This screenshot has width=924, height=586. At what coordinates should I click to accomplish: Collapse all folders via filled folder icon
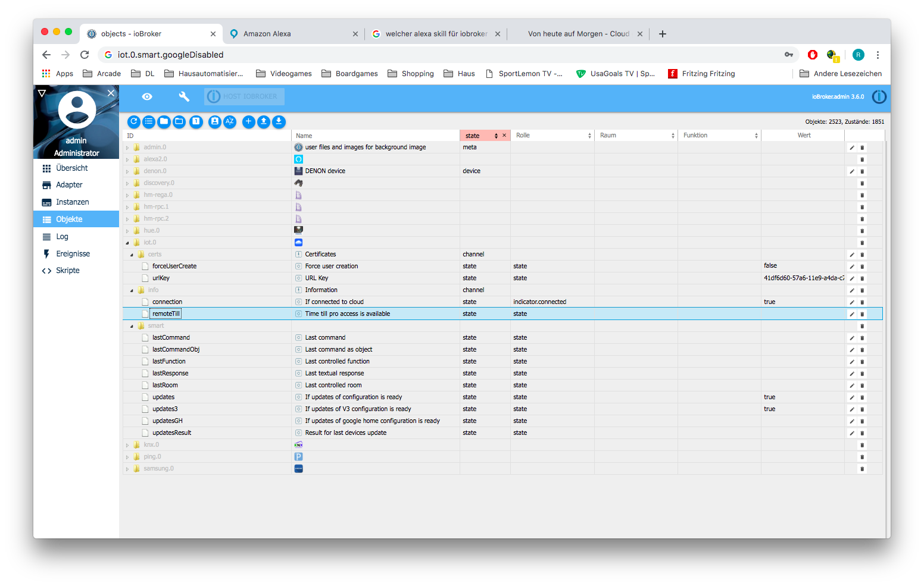[x=164, y=121]
